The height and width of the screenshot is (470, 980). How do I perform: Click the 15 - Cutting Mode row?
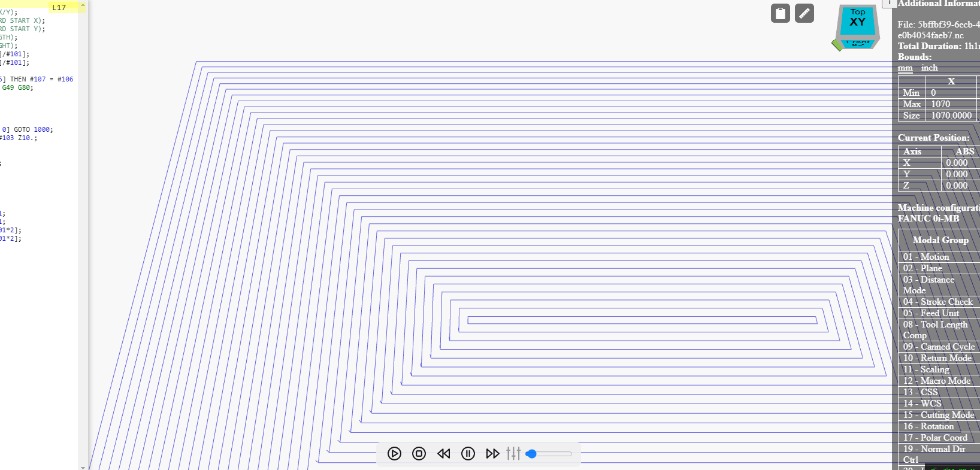coord(939,415)
